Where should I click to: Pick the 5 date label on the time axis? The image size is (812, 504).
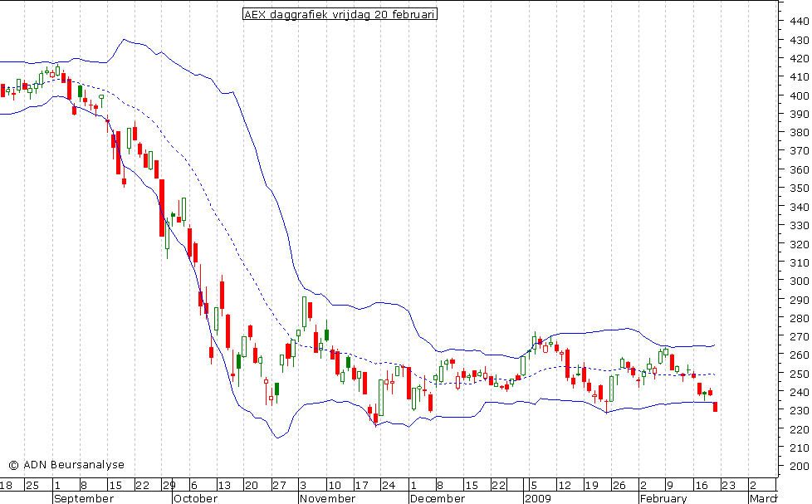coord(534,486)
